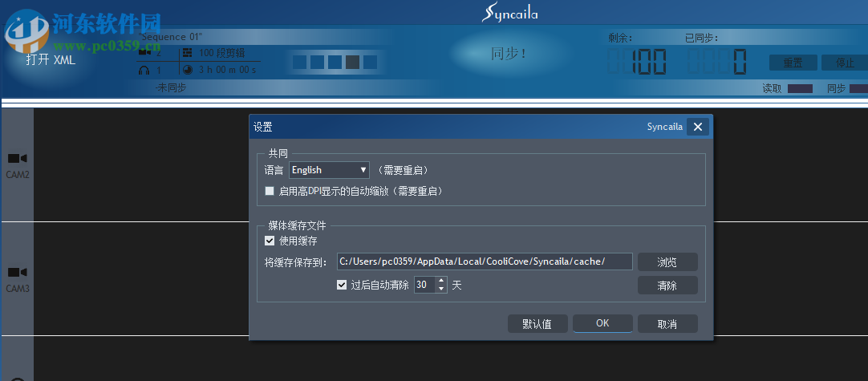
Task: Open the 语言 English dropdown
Action: click(x=330, y=170)
